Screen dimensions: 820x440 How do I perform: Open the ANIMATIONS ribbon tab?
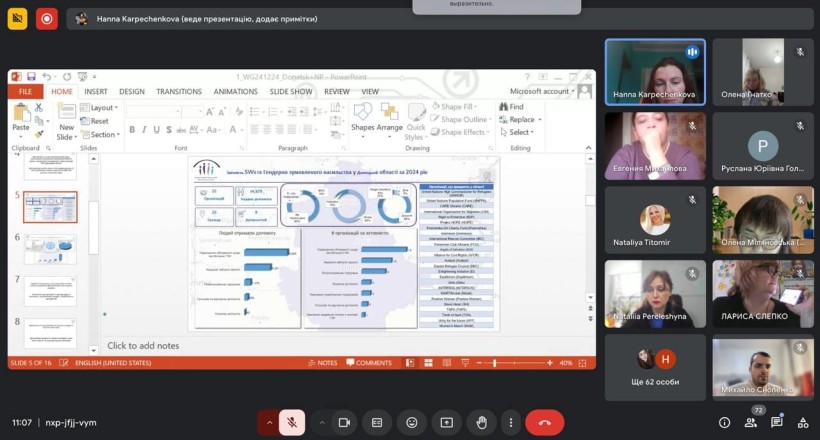pos(235,92)
